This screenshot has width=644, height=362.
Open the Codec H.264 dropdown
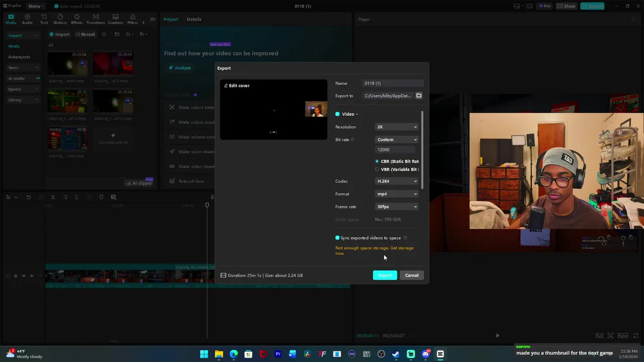click(x=397, y=181)
